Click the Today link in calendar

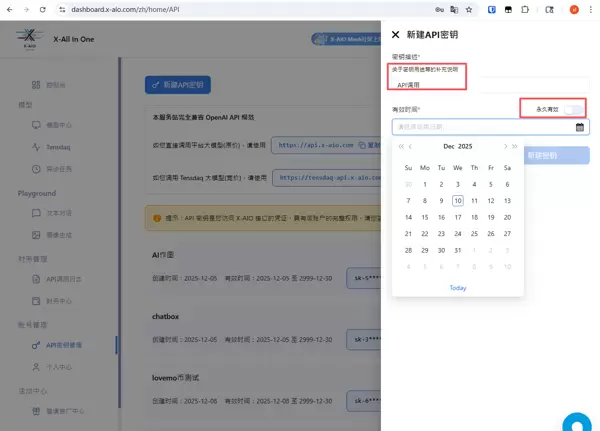pyautogui.click(x=457, y=288)
